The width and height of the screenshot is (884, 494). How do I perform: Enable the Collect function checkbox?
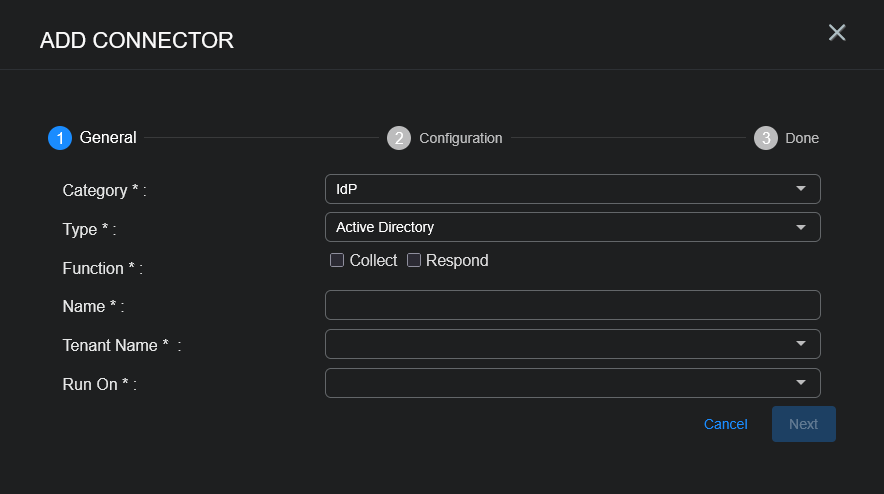click(x=337, y=260)
